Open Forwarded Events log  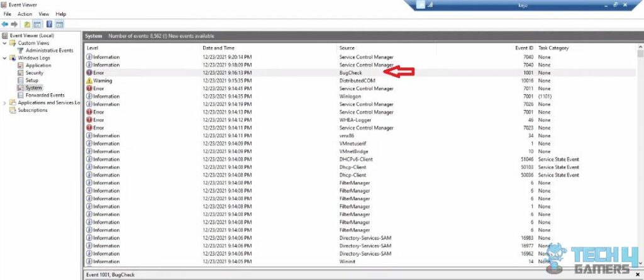point(45,95)
